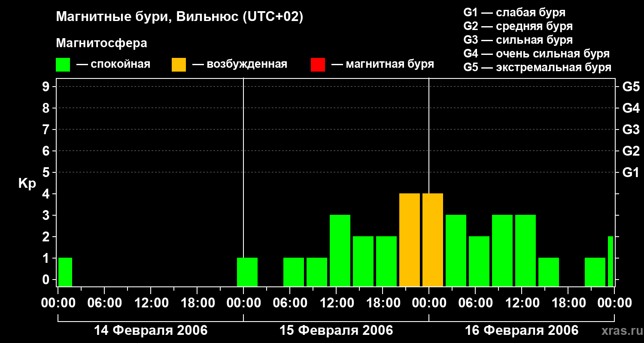Viewport: 644px width, 343px height.
Task: Select the chart title 'Магнитные бури, Вильнюс (UTC+02)'
Action: pos(179,17)
